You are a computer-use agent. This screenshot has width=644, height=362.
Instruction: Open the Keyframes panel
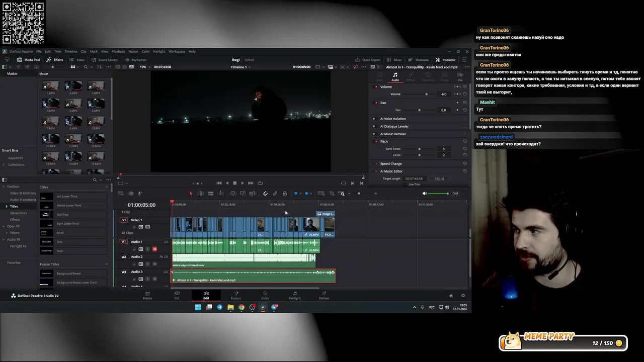(x=135, y=60)
